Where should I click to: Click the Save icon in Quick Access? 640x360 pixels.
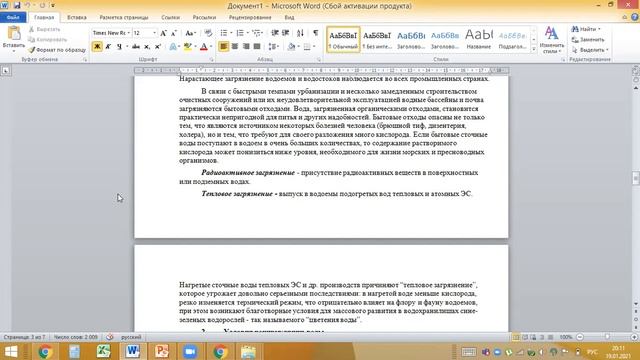(17, 6)
